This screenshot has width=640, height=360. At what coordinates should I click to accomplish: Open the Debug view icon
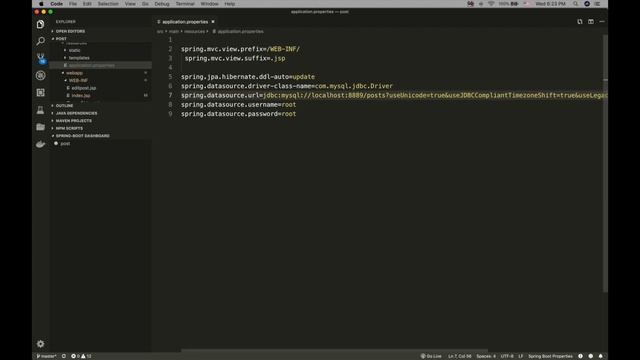click(x=40, y=76)
